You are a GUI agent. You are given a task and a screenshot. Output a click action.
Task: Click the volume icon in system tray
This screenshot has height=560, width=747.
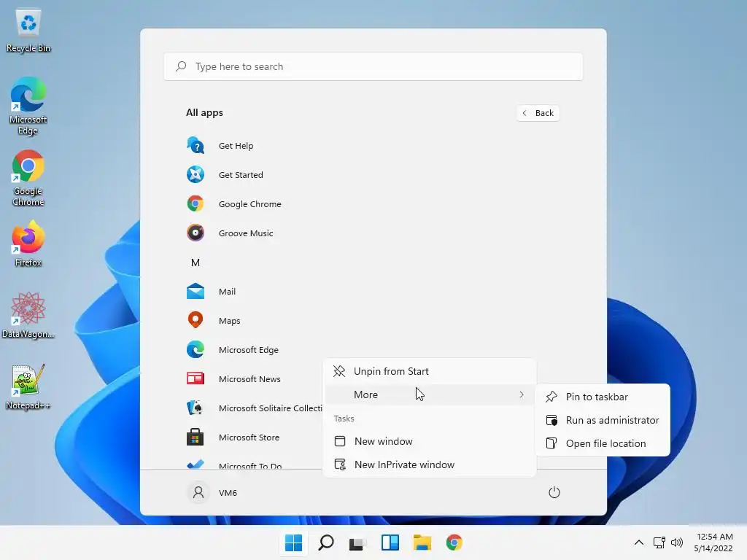pos(677,542)
